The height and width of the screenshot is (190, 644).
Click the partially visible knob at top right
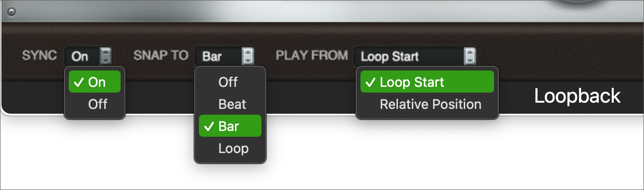(579, 2)
